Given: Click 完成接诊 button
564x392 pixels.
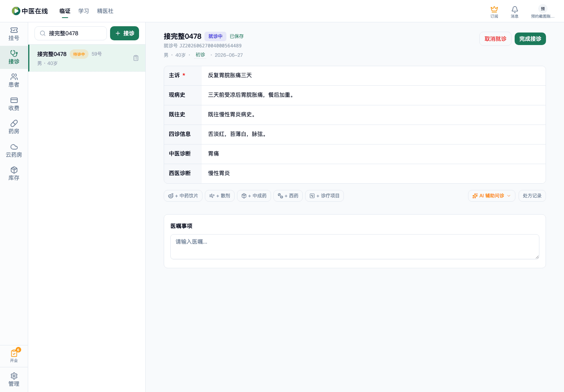Looking at the screenshot, I should click(530, 39).
